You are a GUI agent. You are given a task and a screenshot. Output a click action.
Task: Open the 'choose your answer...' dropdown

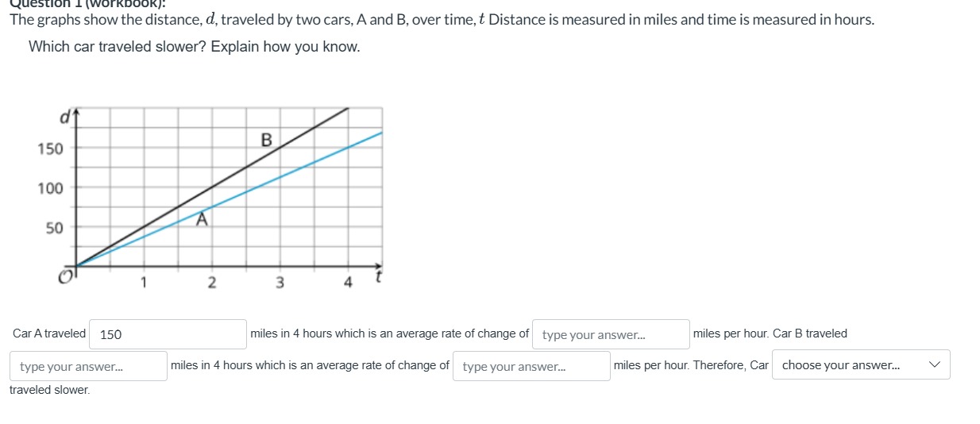pos(861,365)
